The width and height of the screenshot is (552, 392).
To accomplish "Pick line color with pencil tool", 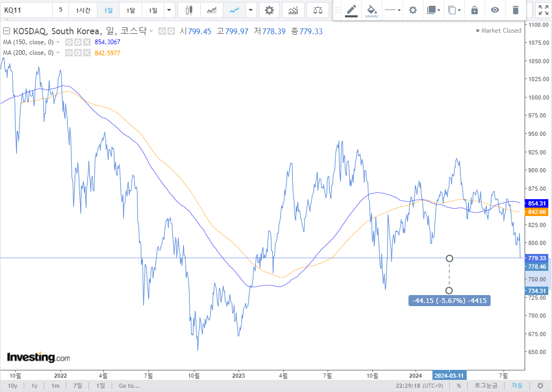I will tap(351, 10).
